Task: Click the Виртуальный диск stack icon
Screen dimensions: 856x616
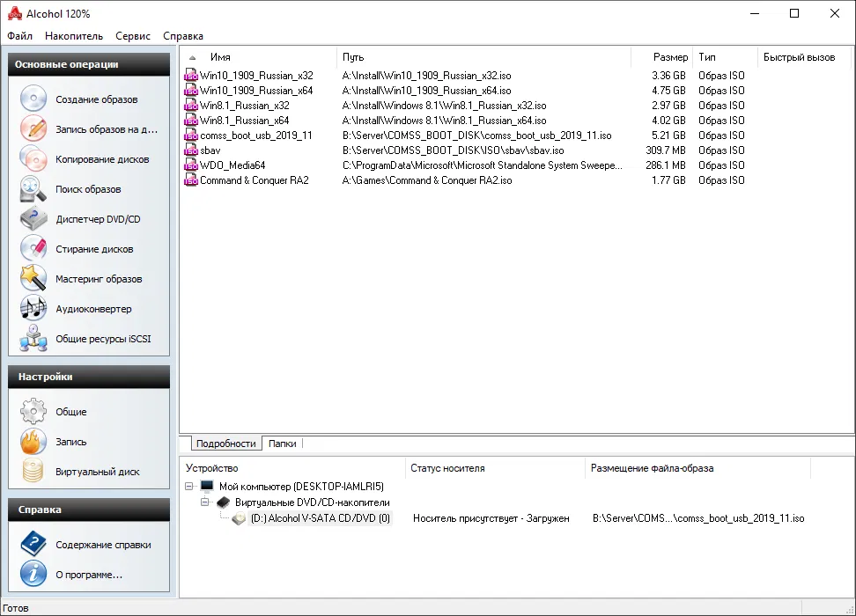Action: [x=33, y=471]
